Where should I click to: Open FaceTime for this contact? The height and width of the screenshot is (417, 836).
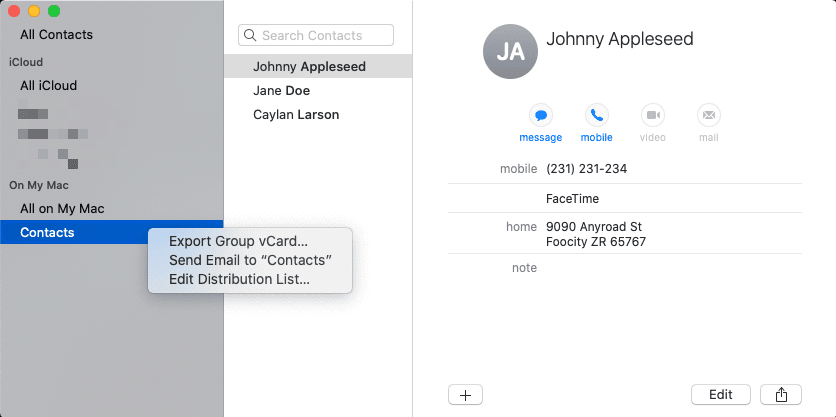point(572,198)
